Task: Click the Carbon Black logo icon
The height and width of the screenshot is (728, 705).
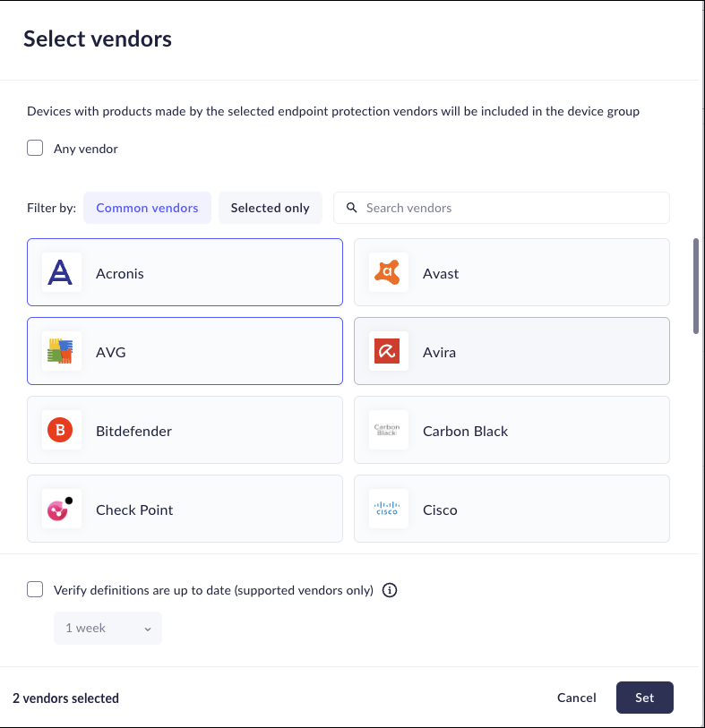Action: pyautogui.click(x=389, y=431)
